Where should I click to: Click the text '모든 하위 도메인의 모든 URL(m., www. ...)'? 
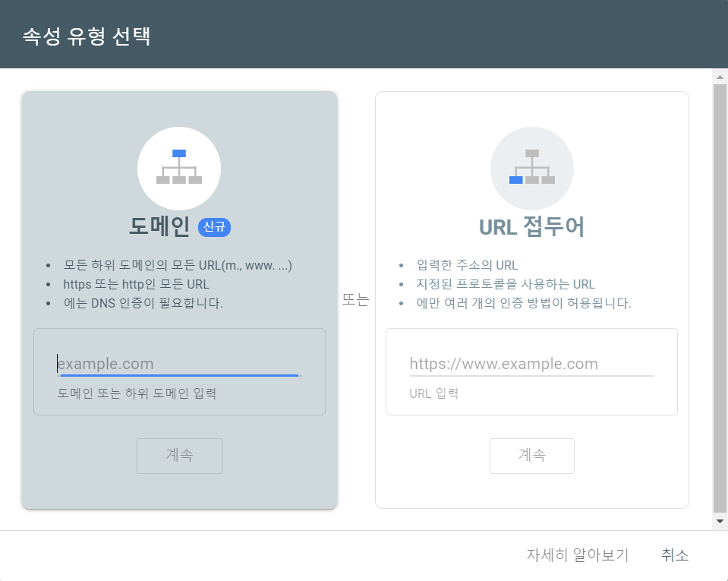coord(178,265)
